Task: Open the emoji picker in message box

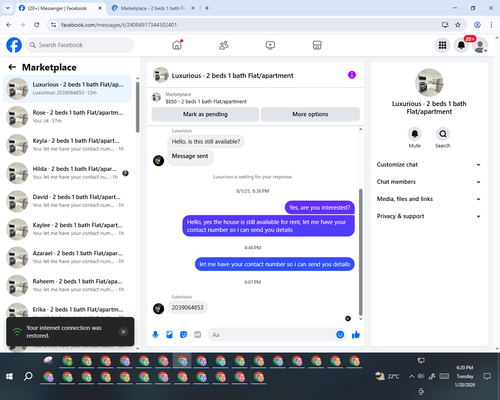Action: click(x=340, y=334)
